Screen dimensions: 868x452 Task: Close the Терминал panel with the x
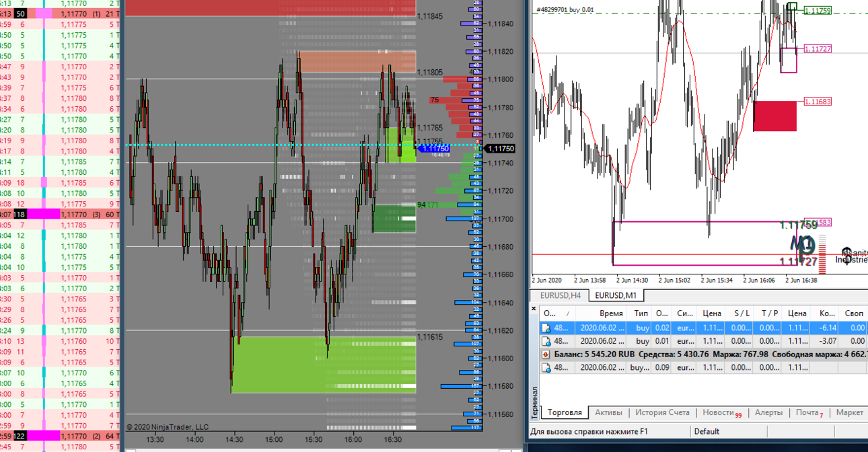coord(534,309)
